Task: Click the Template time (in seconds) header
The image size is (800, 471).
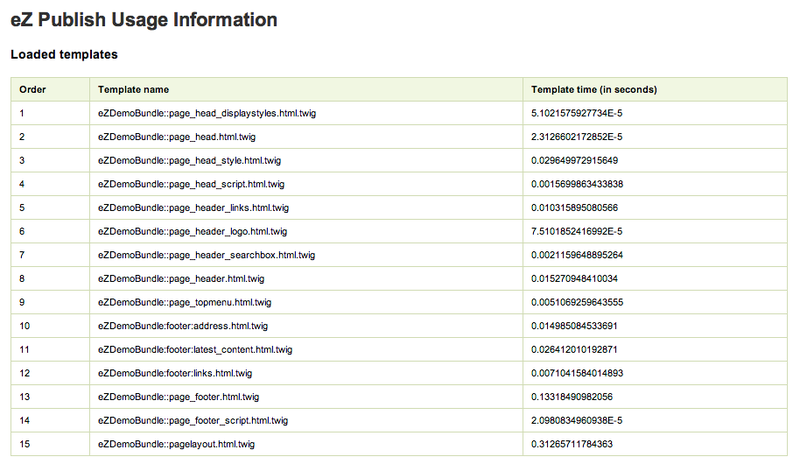Action: pos(594,89)
